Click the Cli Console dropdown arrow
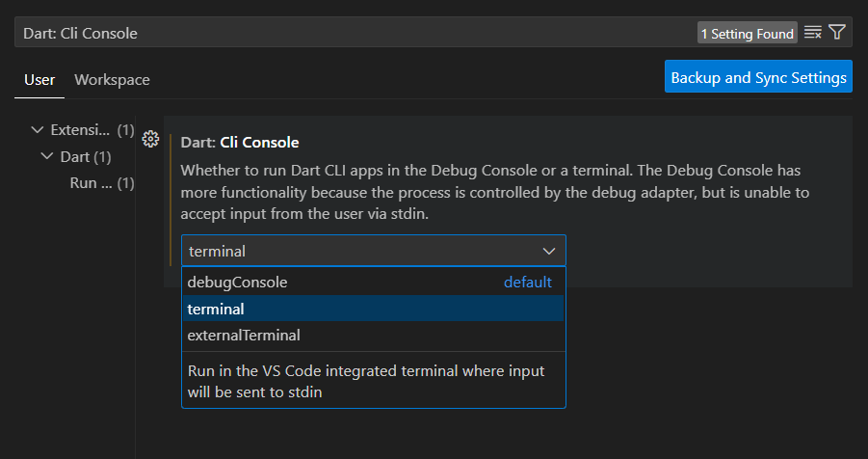The image size is (868, 459). (548, 251)
